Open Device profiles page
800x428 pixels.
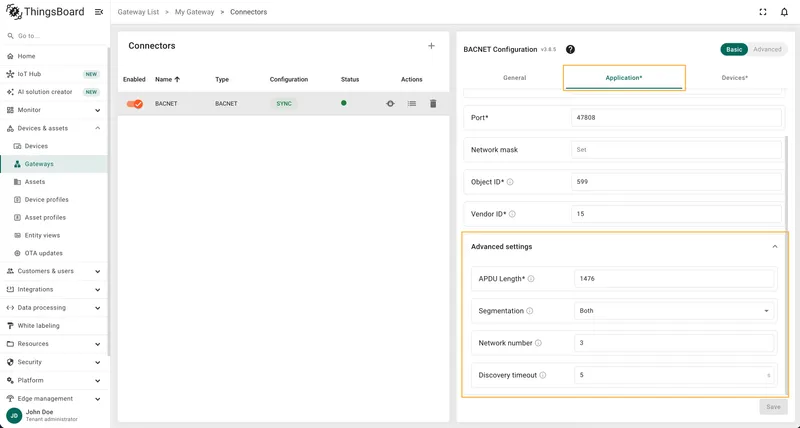tap(54, 199)
